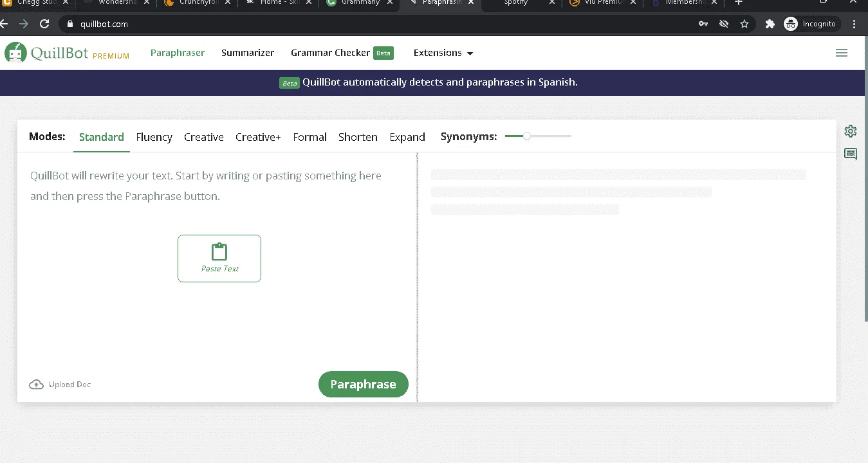Go to the Summarizer page
The height and width of the screenshot is (463, 868).
tap(248, 53)
